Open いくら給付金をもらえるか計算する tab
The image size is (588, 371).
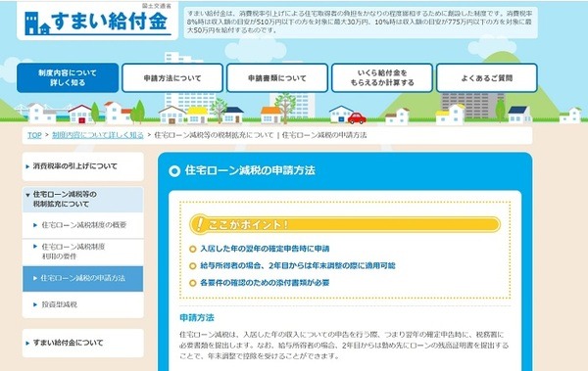point(382,78)
